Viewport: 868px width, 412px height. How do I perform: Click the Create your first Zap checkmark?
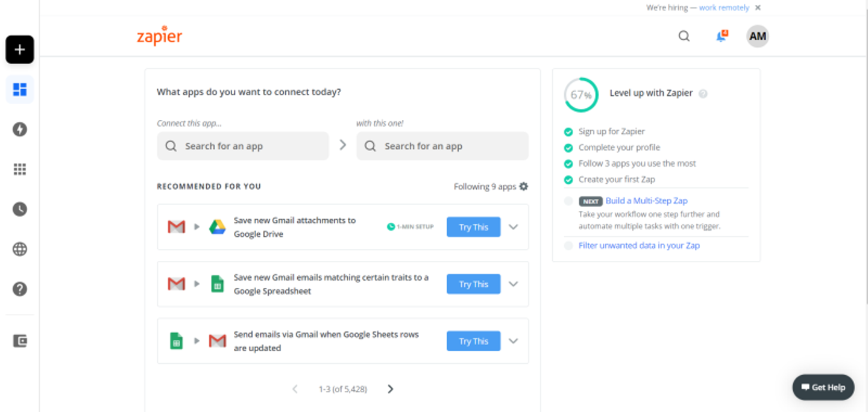[x=568, y=179]
